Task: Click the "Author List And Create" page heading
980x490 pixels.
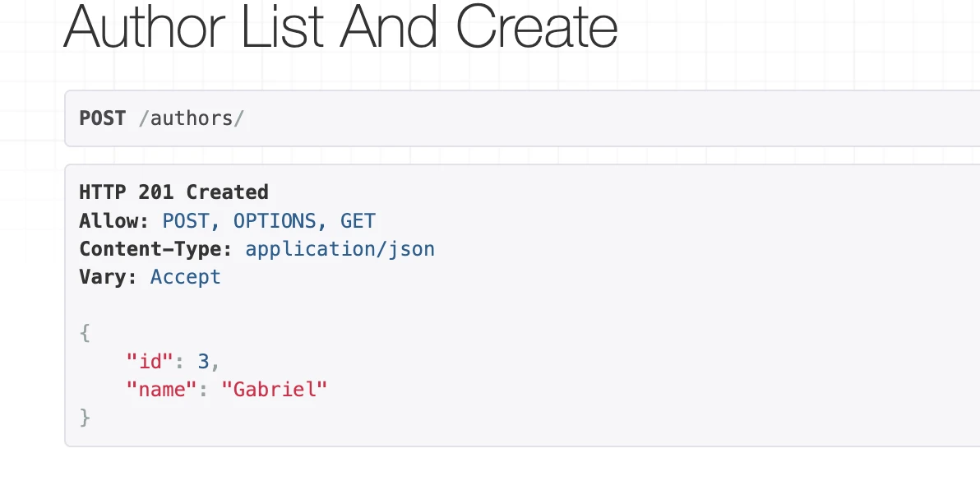Action: 340,28
